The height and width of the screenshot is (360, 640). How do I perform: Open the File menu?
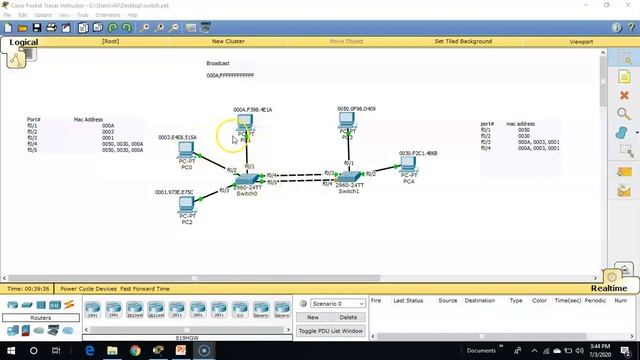coord(7,15)
